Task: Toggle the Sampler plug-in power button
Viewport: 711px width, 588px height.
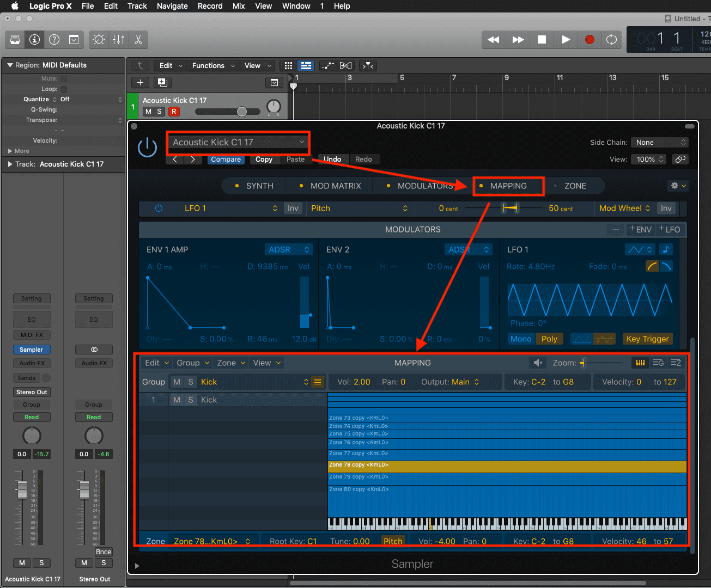Action: pyautogui.click(x=147, y=147)
